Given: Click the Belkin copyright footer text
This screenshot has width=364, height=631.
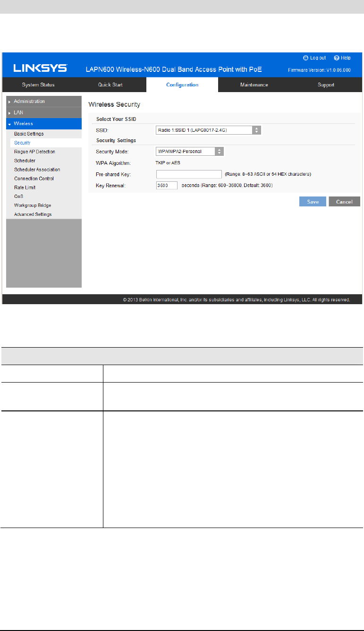Looking at the screenshot, I should (x=236, y=299).
